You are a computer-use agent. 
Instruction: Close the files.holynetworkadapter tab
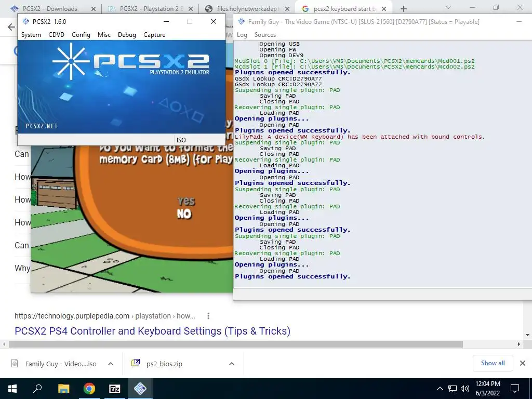coord(287,8)
